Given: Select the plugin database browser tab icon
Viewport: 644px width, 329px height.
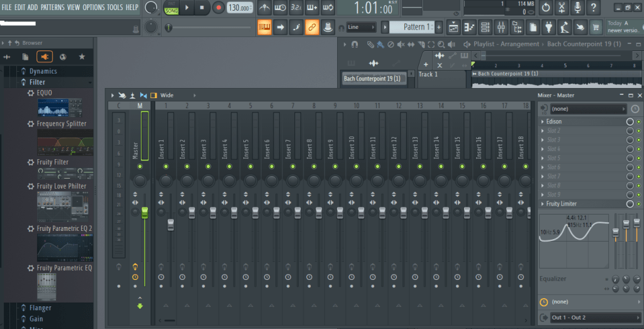Looking at the screenshot, I should [45, 57].
